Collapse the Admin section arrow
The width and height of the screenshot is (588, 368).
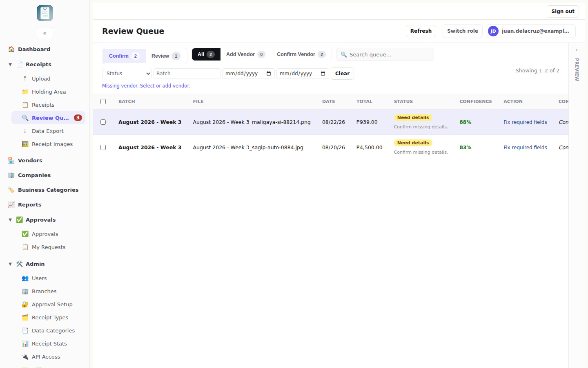point(10,264)
